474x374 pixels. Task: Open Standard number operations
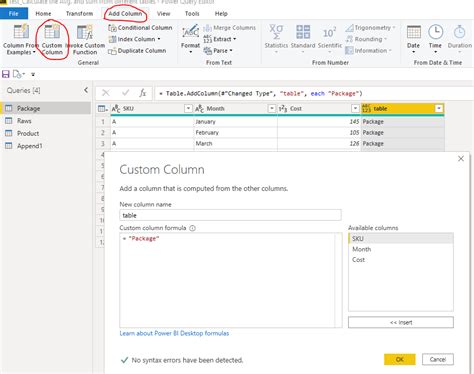[303, 39]
